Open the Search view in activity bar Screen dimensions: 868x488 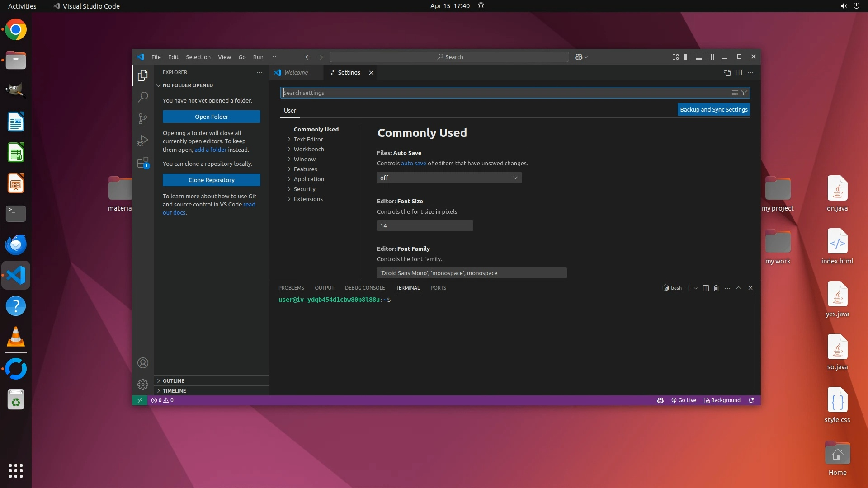(143, 97)
